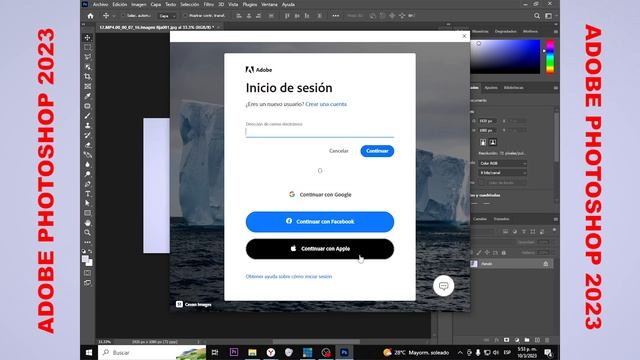
Task: Select the Frame tool
Action: [x=87, y=87]
